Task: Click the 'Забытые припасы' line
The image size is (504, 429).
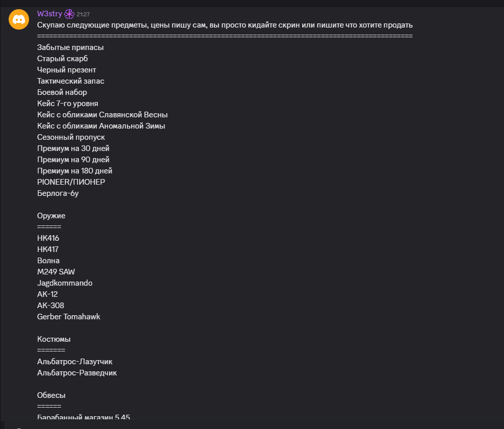Action: pos(70,47)
